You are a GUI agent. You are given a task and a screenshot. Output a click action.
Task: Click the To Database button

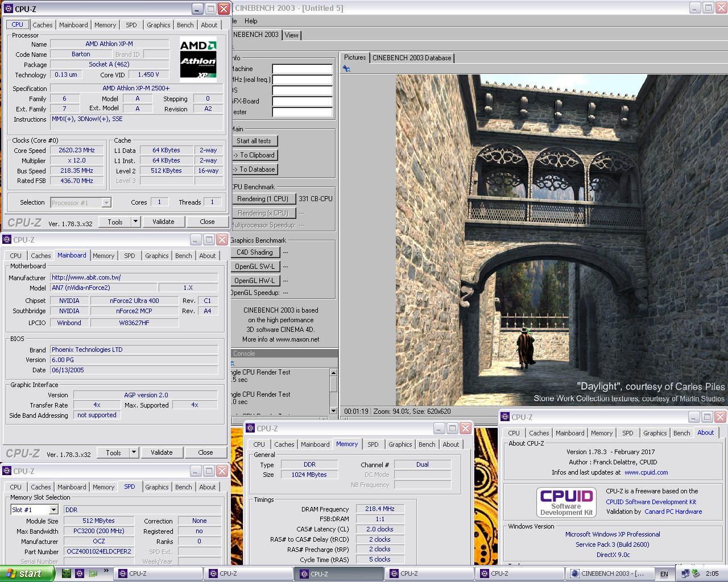click(254, 169)
